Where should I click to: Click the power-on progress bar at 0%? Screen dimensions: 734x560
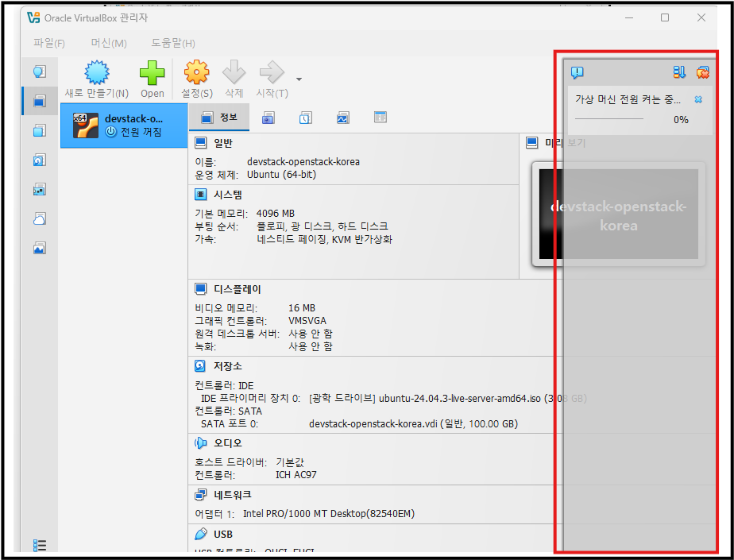tap(609, 119)
